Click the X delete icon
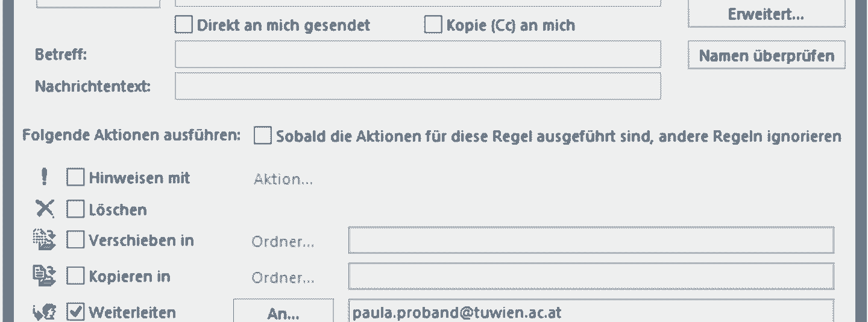Screen dimensions: 868x322 44,209
